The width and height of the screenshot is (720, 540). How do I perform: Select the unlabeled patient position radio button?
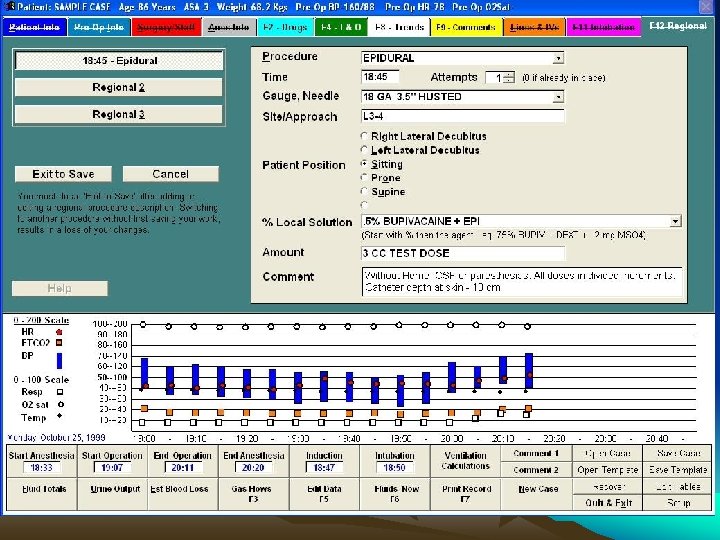click(x=365, y=205)
